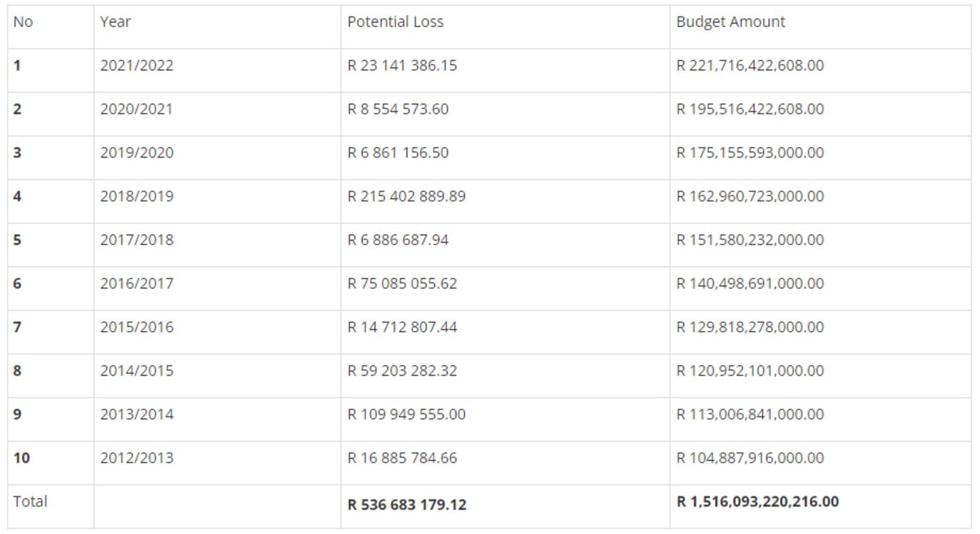Select the 2021/2022 year cell
Viewport: 980px width, 534px height.
137,66
